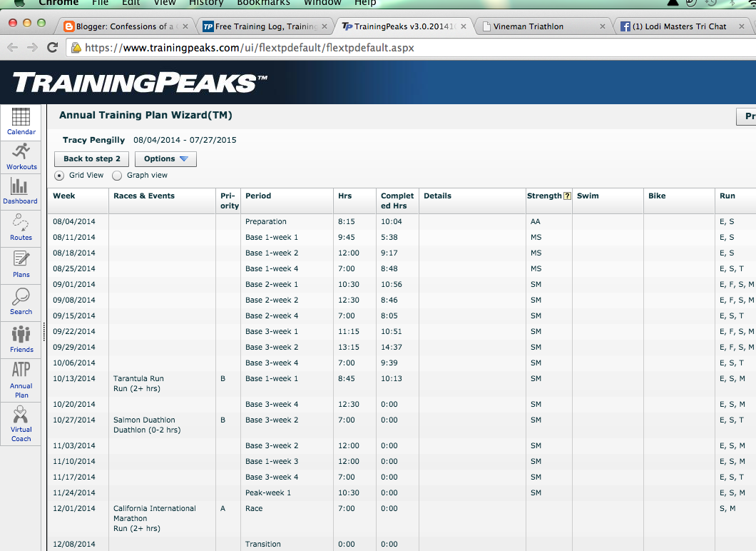Image resolution: width=756 pixels, height=551 pixels.
Task: Open the ATP Annual Plan icon
Action: pyautogui.click(x=21, y=380)
